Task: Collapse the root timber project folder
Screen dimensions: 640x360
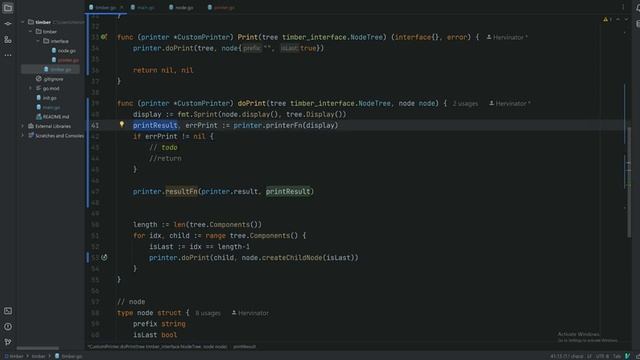Action: [23, 22]
